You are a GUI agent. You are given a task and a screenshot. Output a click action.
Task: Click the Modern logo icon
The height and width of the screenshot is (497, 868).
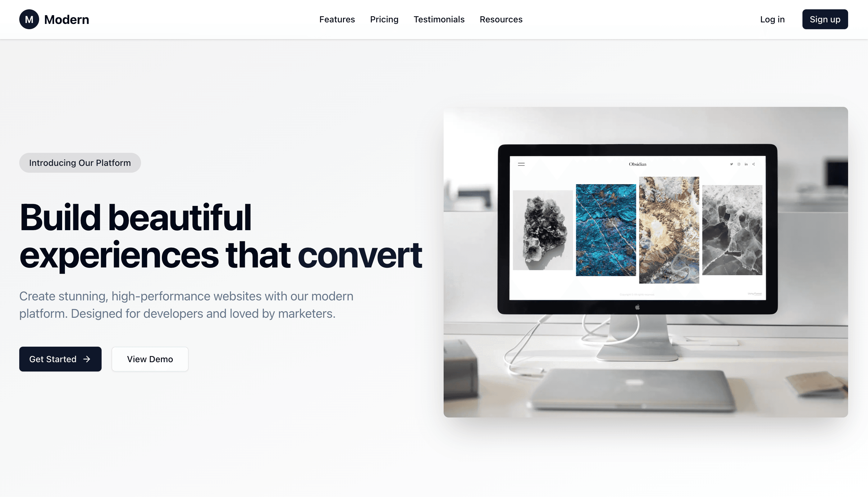(29, 20)
